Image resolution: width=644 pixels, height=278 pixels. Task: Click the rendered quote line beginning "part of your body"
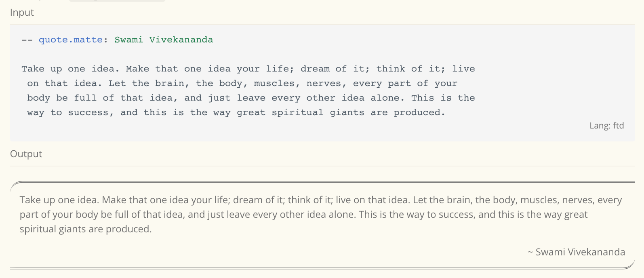pos(303,215)
